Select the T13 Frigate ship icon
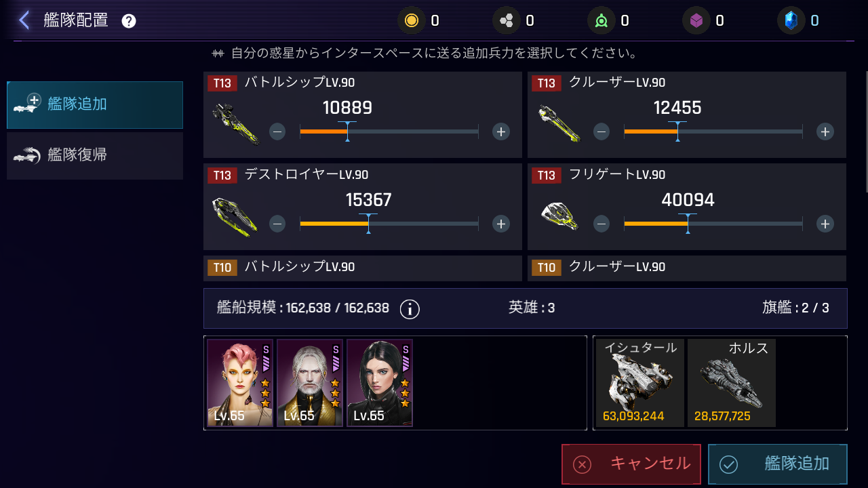The image size is (868, 488). 559,216
